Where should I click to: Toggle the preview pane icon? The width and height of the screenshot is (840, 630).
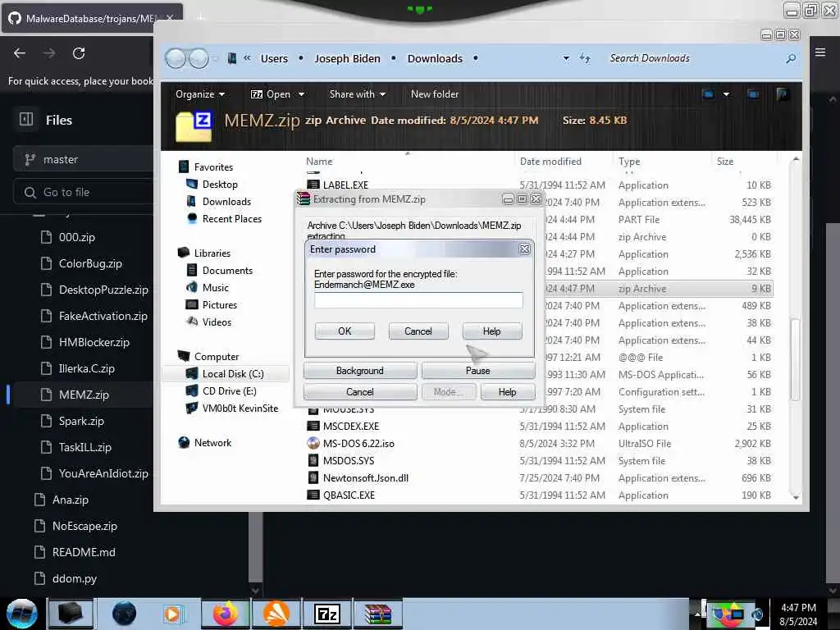click(753, 94)
